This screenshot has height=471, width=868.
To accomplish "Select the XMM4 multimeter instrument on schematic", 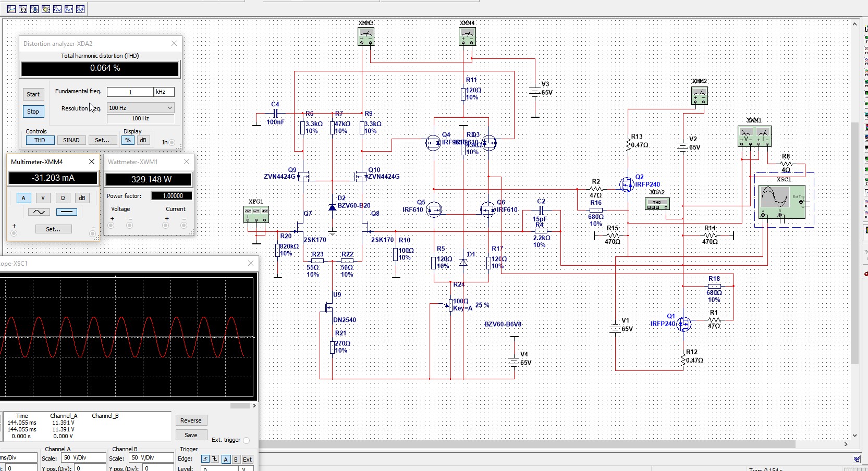I will 467,36.
